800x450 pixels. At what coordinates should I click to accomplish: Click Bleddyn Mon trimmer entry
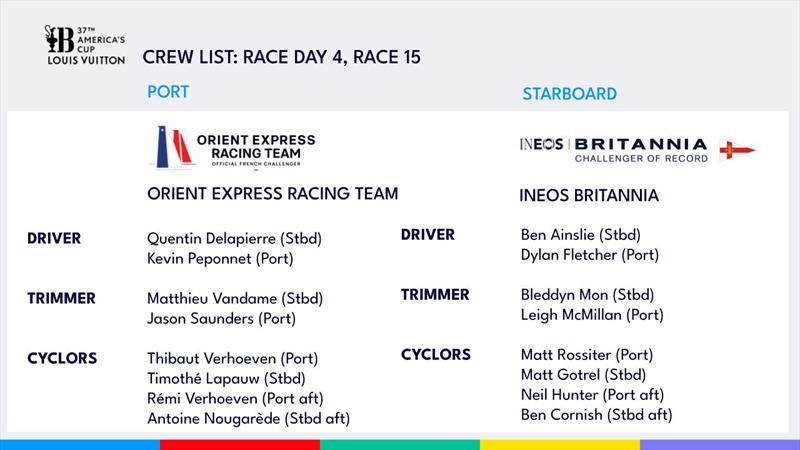click(x=587, y=295)
